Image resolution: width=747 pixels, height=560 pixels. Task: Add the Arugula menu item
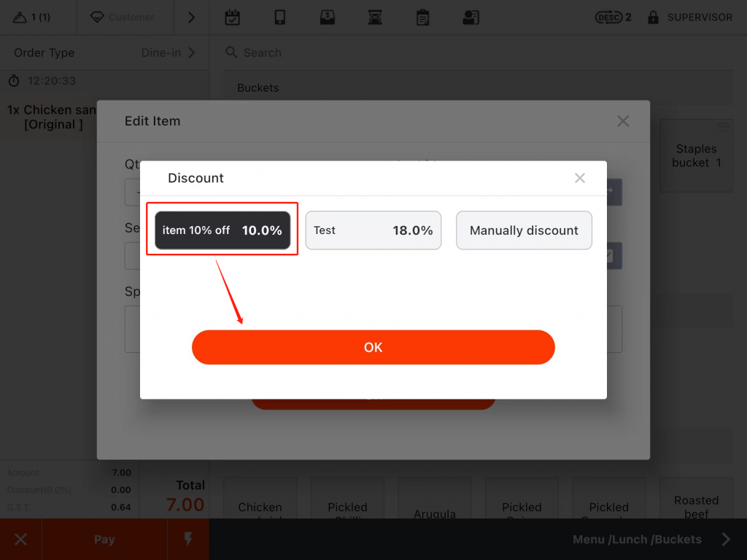click(435, 498)
